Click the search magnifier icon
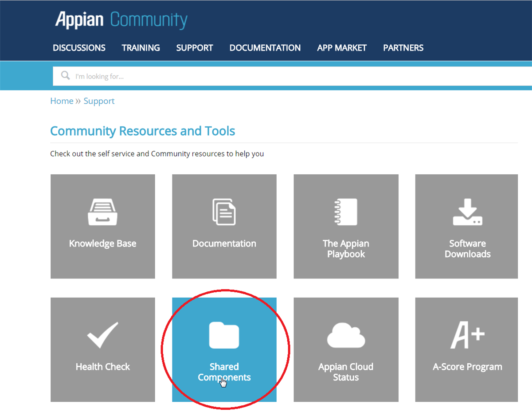Viewport: 532px width, 412px height. tap(66, 75)
